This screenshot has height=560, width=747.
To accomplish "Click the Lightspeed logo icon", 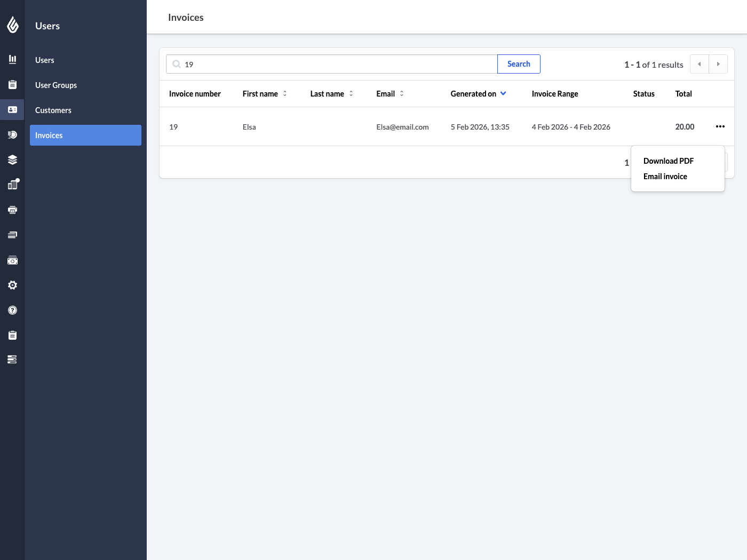I will click(12, 25).
